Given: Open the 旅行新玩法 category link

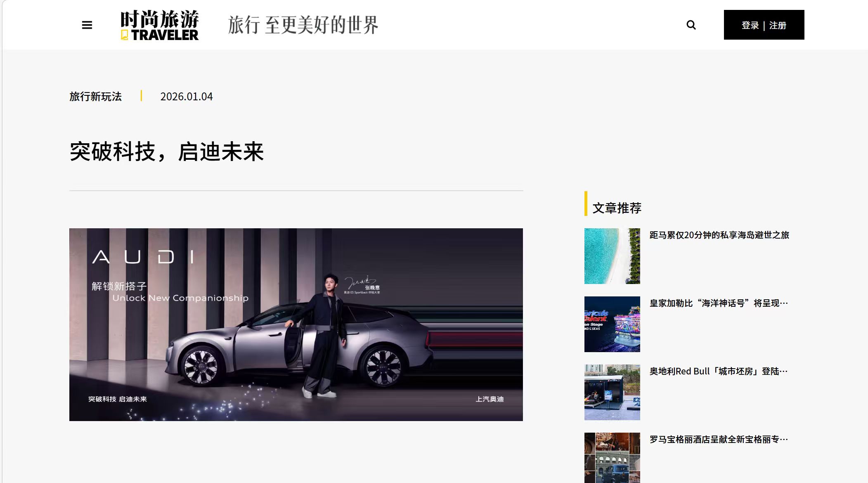Looking at the screenshot, I should coord(95,97).
